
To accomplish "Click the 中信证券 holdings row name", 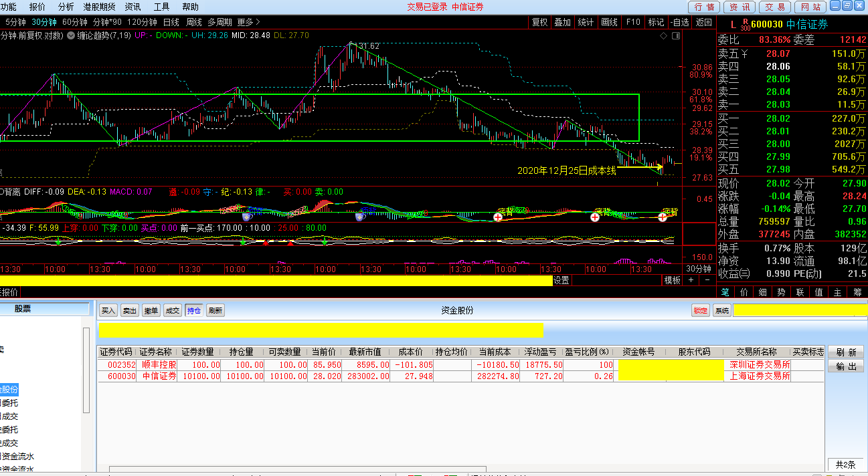I will tap(159, 376).
